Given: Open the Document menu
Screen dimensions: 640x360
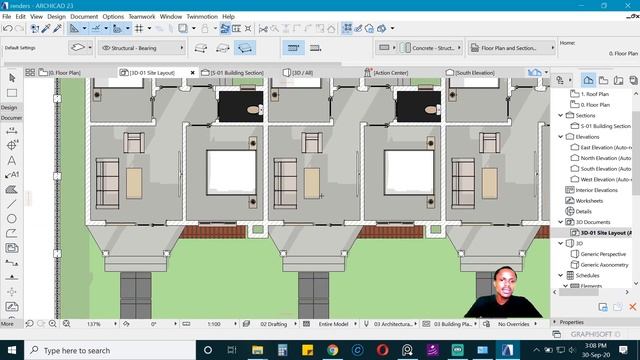Looking at the screenshot, I should [x=84, y=17].
